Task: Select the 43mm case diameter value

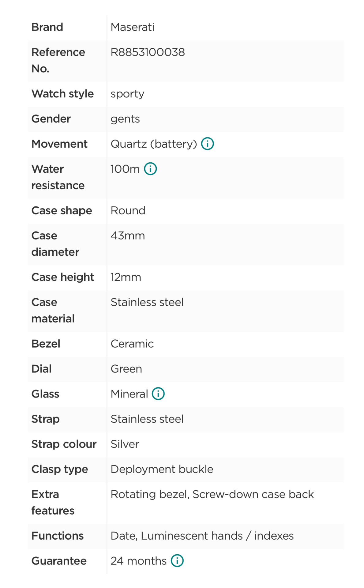Action: coord(127,236)
